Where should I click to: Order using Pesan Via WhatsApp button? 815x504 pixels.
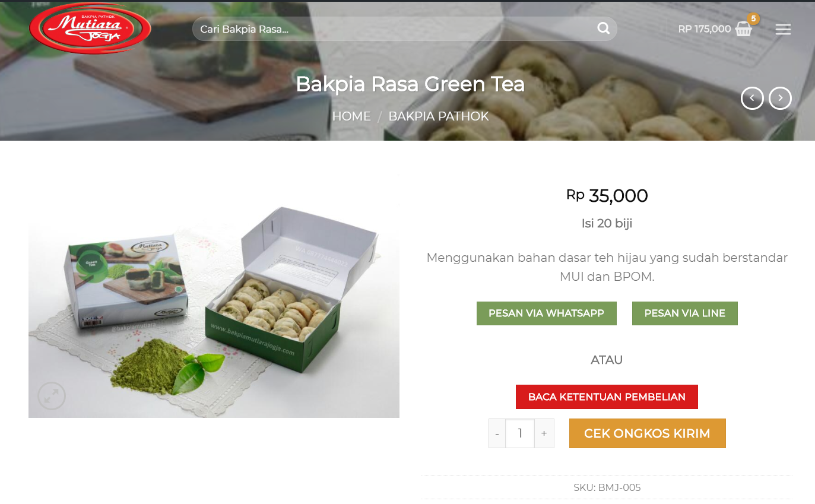click(x=546, y=313)
